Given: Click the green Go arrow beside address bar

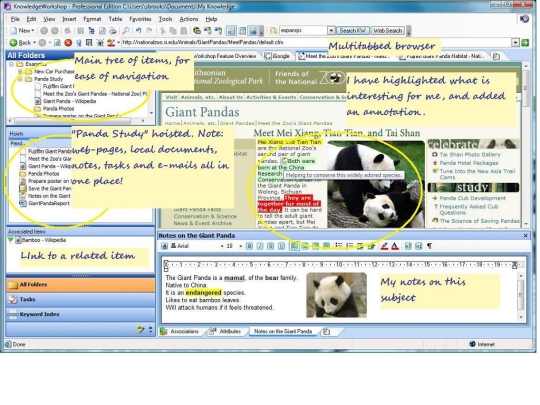Looking at the screenshot, I should 525,43.
